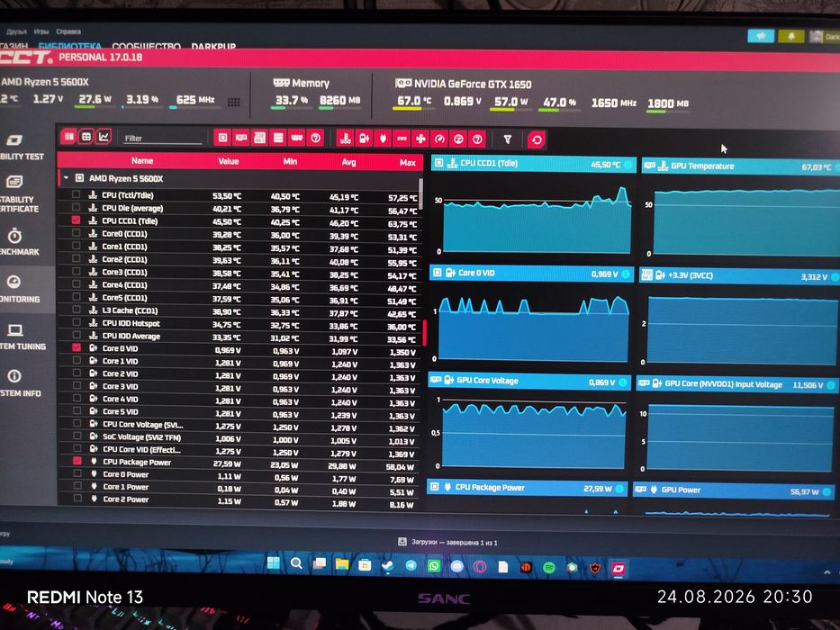Viewport: 840px width, 630px height.
Task: Check the Core 1 VID checkbox
Action: pos(77,361)
